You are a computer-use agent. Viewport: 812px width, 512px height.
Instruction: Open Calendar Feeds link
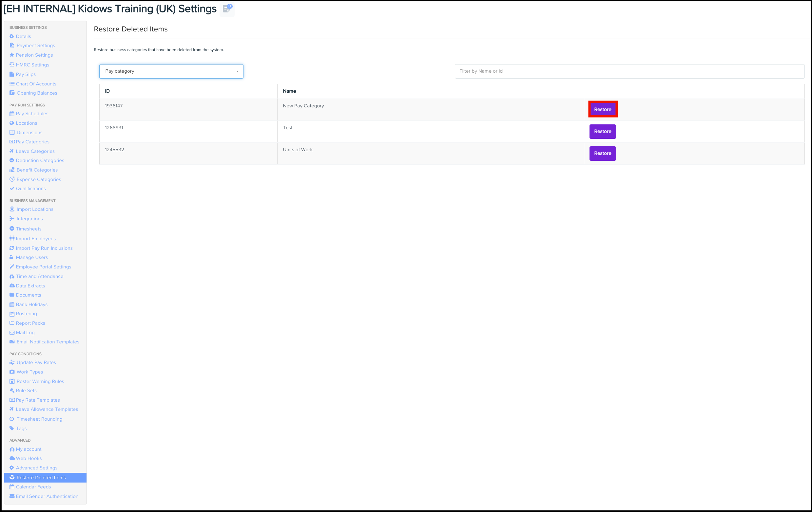[x=33, y=487]
